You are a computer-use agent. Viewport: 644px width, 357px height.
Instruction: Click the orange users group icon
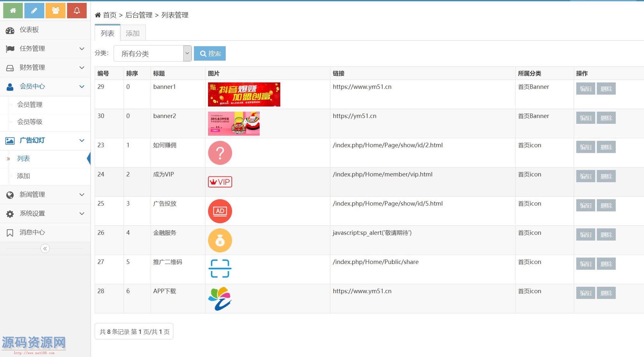coord(56,11)
